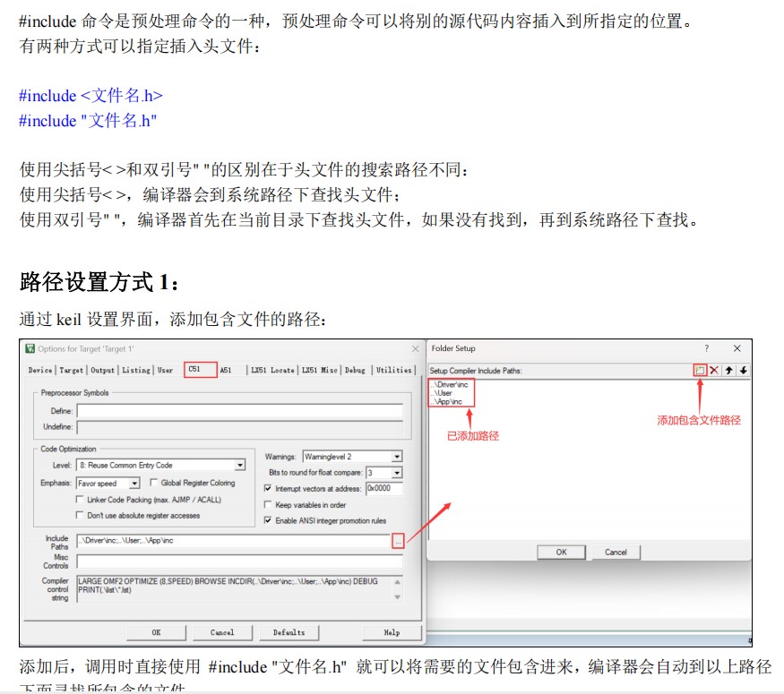Image resolution: width=784 pixels, height=694 pixels.
Task: Move include path up with arrow
Action: (x=729, y=370)
